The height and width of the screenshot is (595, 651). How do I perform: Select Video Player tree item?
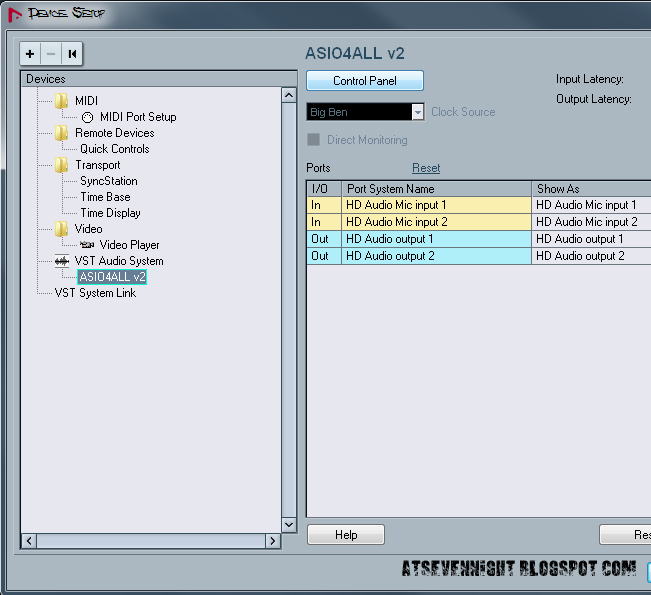tap(130, 245)
